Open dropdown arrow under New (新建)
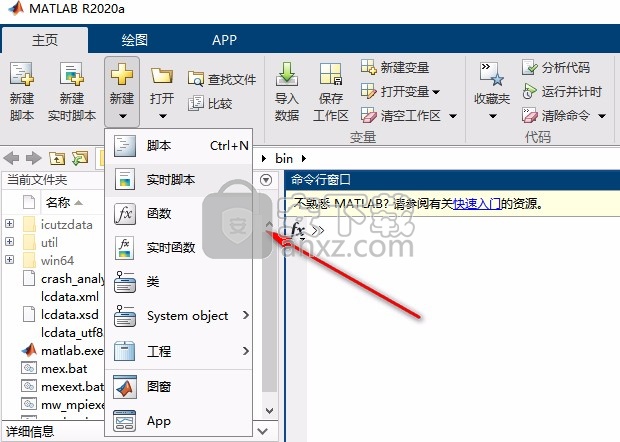 (123, 116)
